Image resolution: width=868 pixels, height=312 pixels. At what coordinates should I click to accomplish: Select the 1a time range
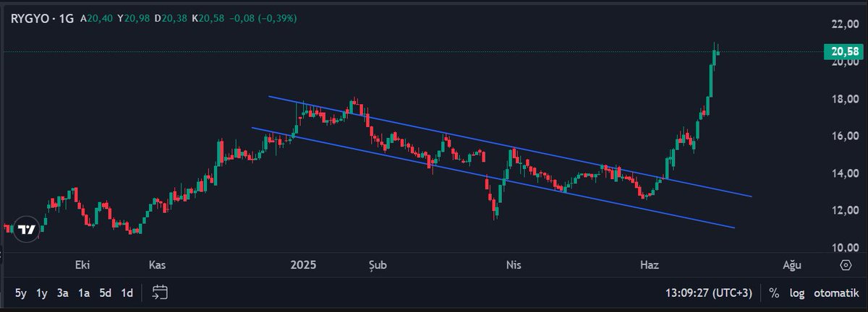84,293
